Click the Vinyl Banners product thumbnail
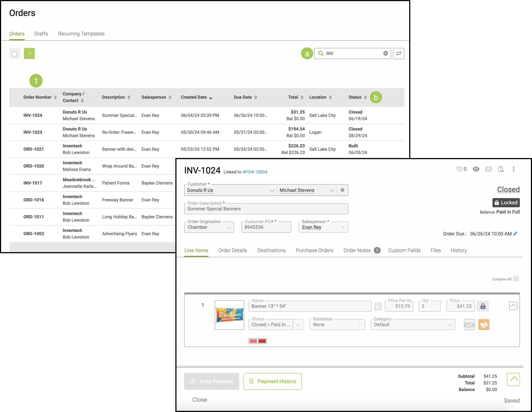The height and width of the screenshot is (412, 532). (x=229, y=315)
